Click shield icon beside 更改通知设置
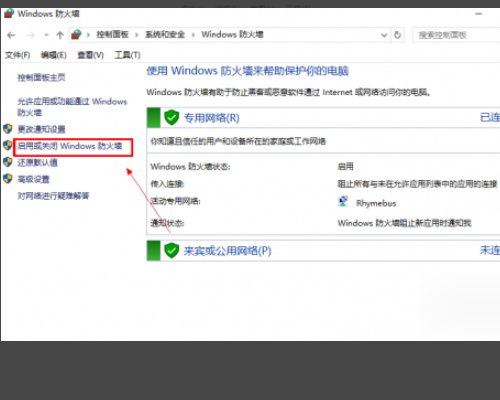The image size is (500, 400). (8, 129)
